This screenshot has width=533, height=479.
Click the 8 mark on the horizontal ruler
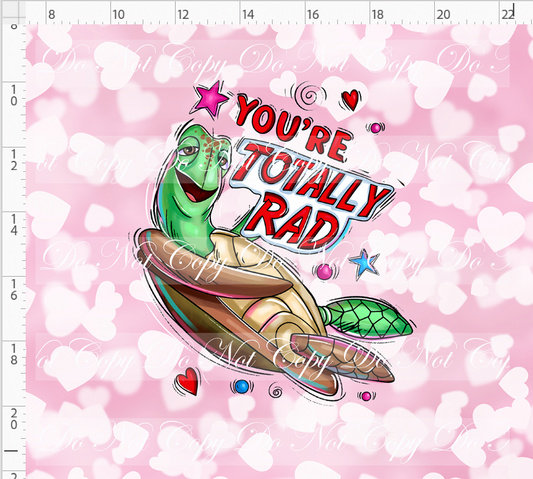[51, 15]
